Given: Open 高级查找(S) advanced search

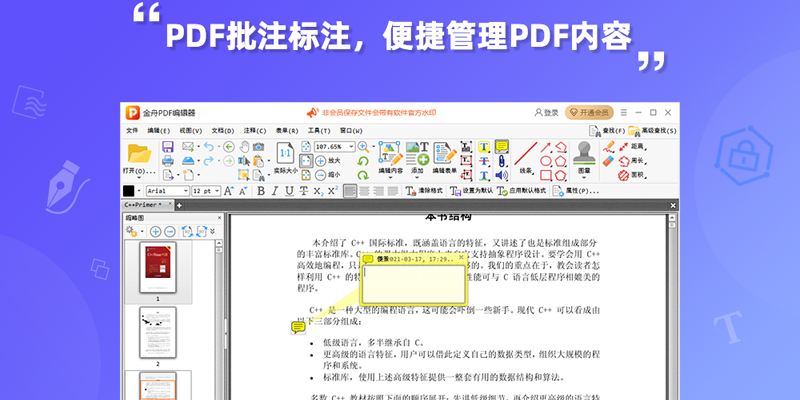Looking at the screenshot, I should tap(653, 131).
